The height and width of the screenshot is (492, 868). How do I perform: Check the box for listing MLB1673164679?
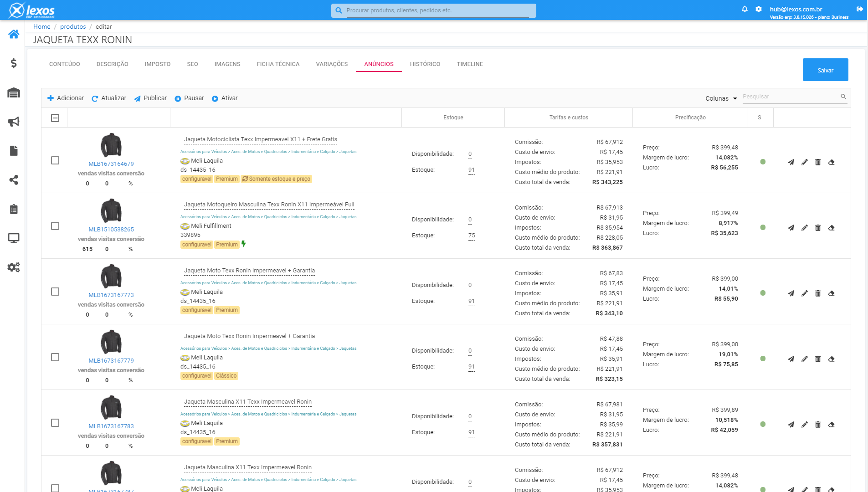click(x=55, y=160)
